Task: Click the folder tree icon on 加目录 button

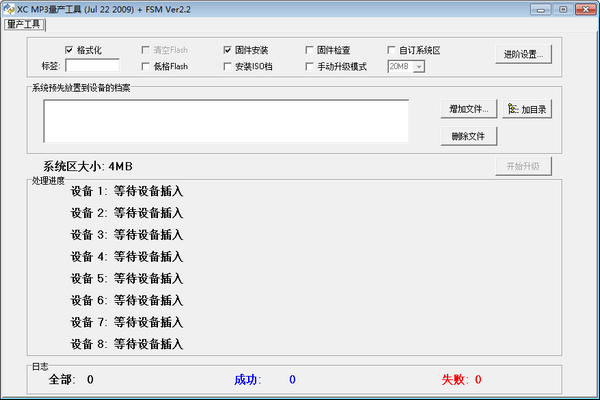Action: [512, 109]
